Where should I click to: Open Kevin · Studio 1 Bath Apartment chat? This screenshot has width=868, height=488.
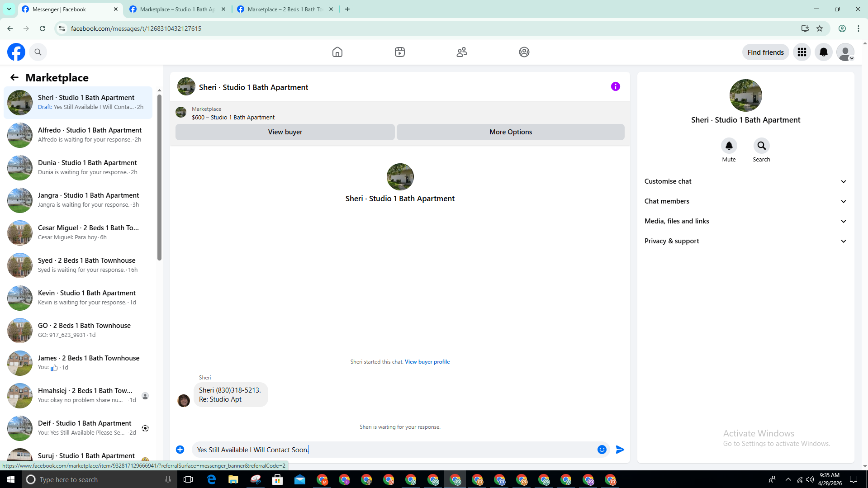pyautogui.click(x=78, y=298)
